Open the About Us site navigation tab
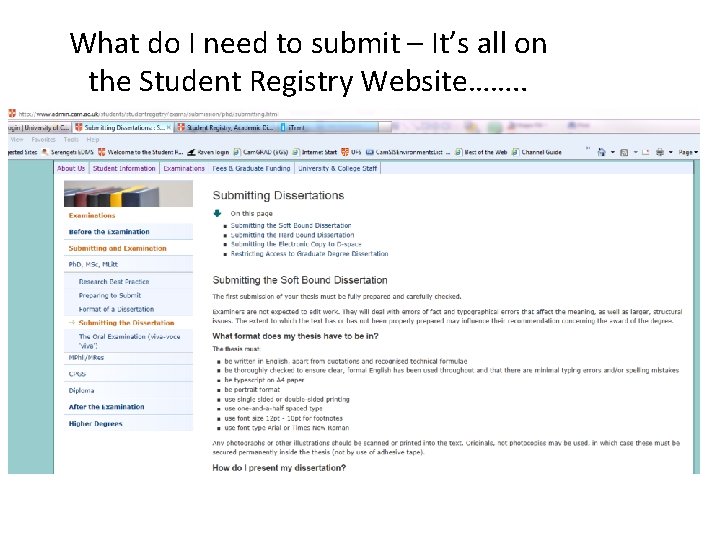This screenshot has width=720, height=540. point(71,169)
